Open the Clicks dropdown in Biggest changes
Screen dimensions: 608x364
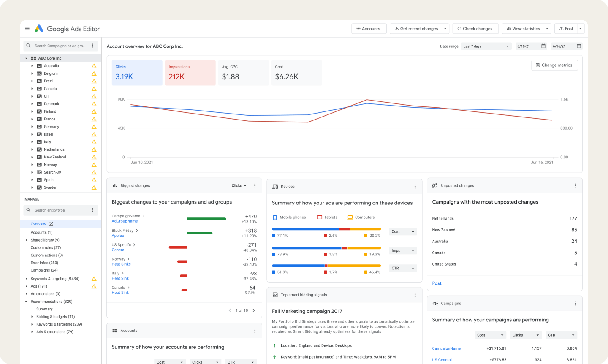238,185
